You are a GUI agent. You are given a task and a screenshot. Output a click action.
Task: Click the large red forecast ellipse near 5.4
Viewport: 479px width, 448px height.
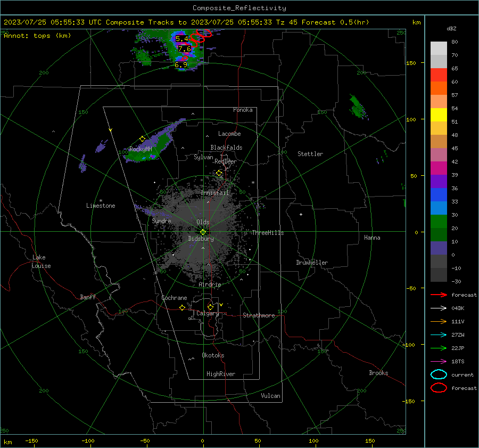(x=197, y=38)
